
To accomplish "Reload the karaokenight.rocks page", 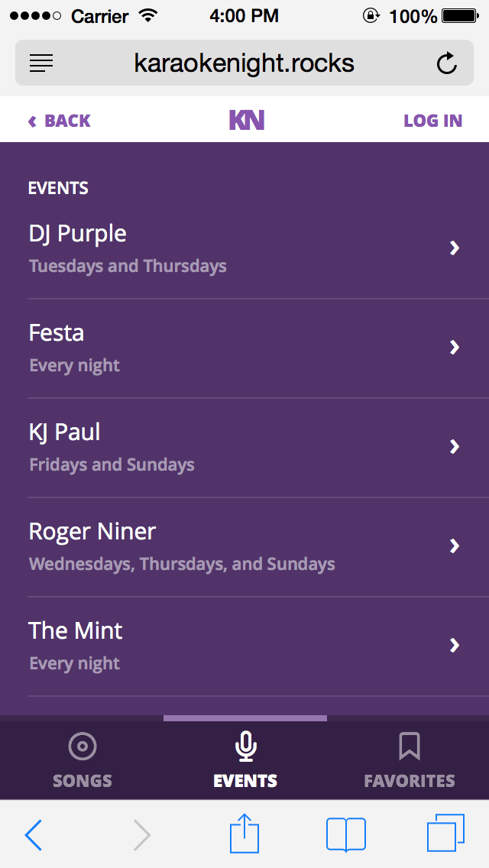I will click(x=447, y=63).
